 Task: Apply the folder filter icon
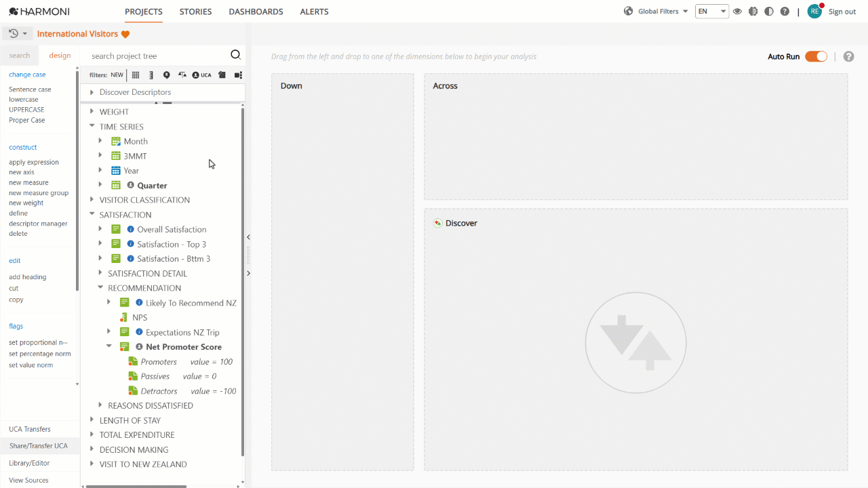pyautogui.click(x=222, y=75)
